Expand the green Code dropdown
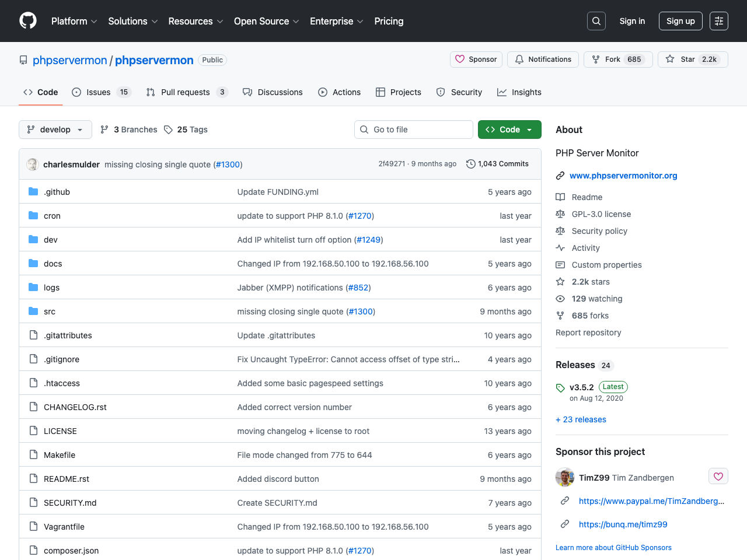Screen dimensions: 747x560 click(509, 129)
